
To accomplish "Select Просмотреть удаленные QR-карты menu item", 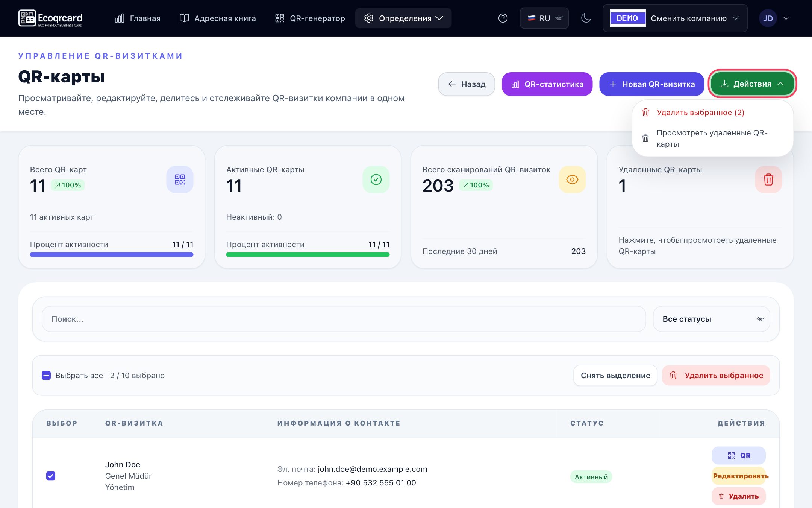I will (x=713, y=138).
